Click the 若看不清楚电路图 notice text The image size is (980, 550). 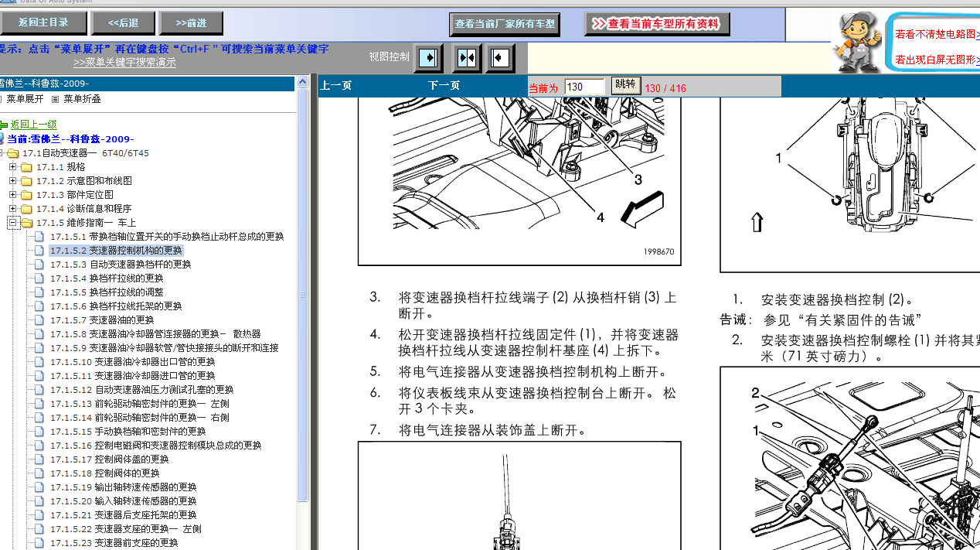click(x=935, y=34)
